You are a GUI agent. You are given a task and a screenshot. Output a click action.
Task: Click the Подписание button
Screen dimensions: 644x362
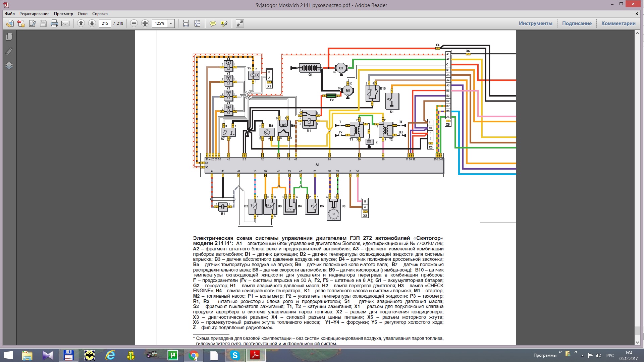coord(577,23)
